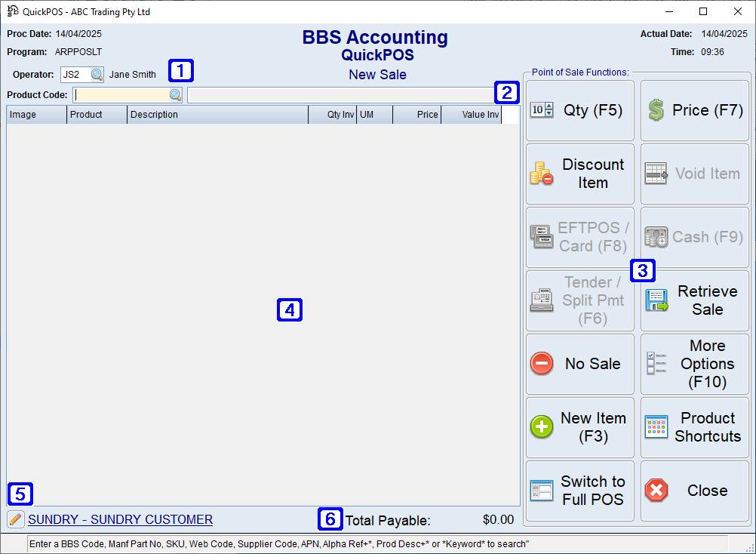Image resolution: width=756 pixels, height=554 pixels.
Task: Open More Options (F10)
Action: pos(694,364)
